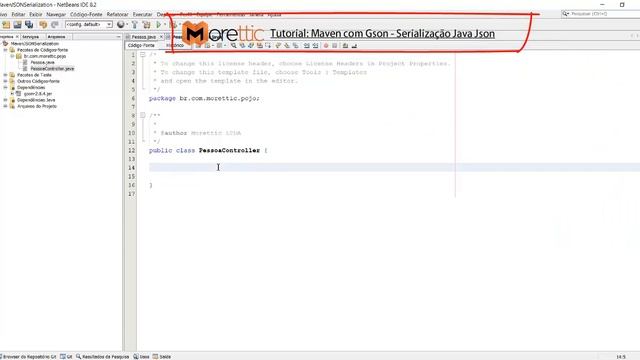The width and height of the screenshot is (640, 360).
Task: Click in the Pesquisar search field
Action: tap(600, 14)
